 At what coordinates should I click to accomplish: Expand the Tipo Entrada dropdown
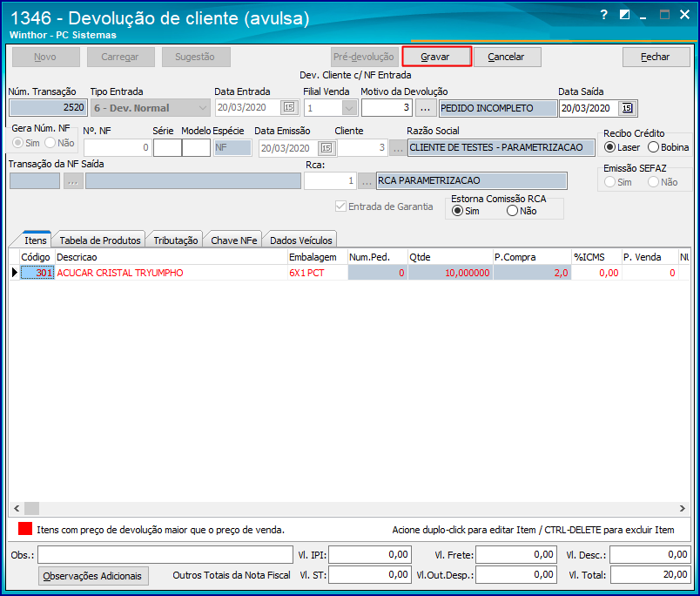pyautogui.click(x=203, y=108)
